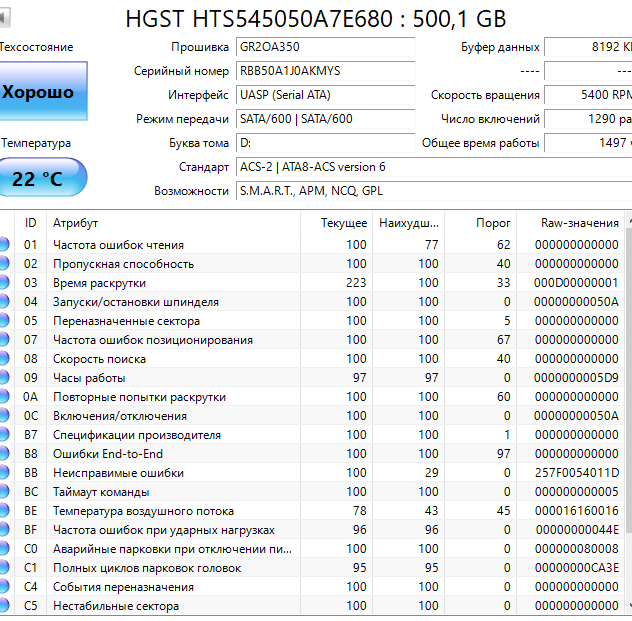Click the Возможности field S.M.A.R.T., APM

pyautogui.click(x=434, y=191)
